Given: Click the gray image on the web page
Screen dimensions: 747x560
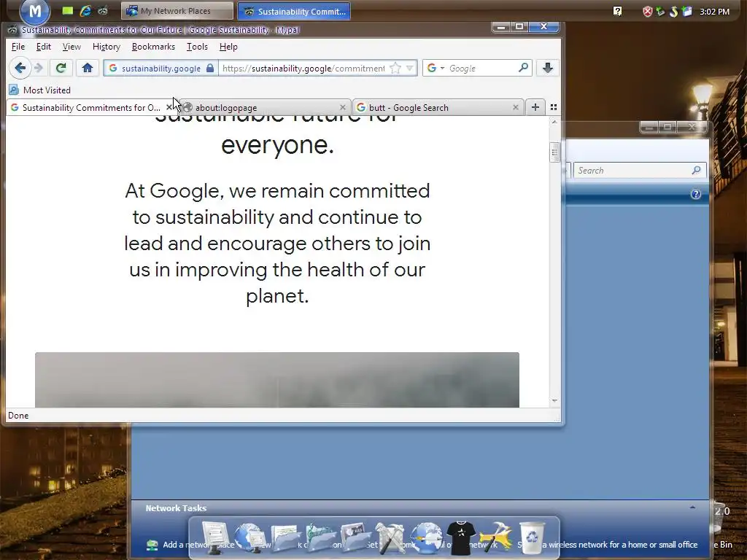Looking at the screenshot, I should pos(276,379).
